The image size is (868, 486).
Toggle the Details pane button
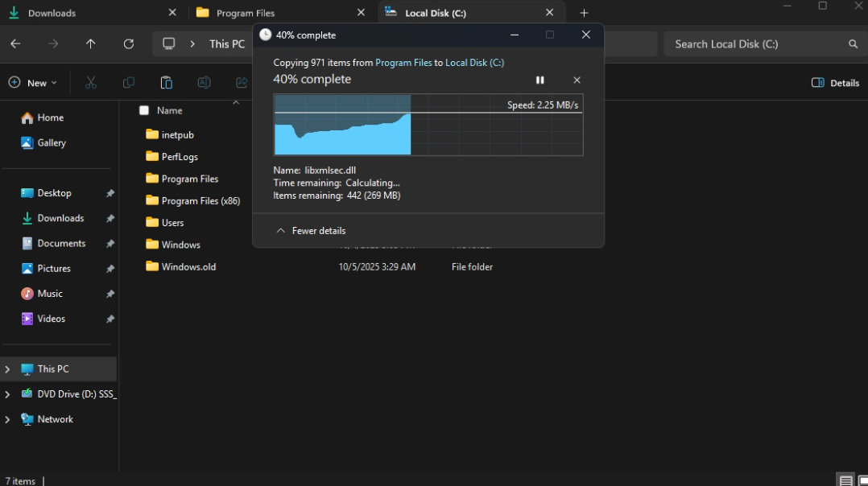click(x=835, y=83)
